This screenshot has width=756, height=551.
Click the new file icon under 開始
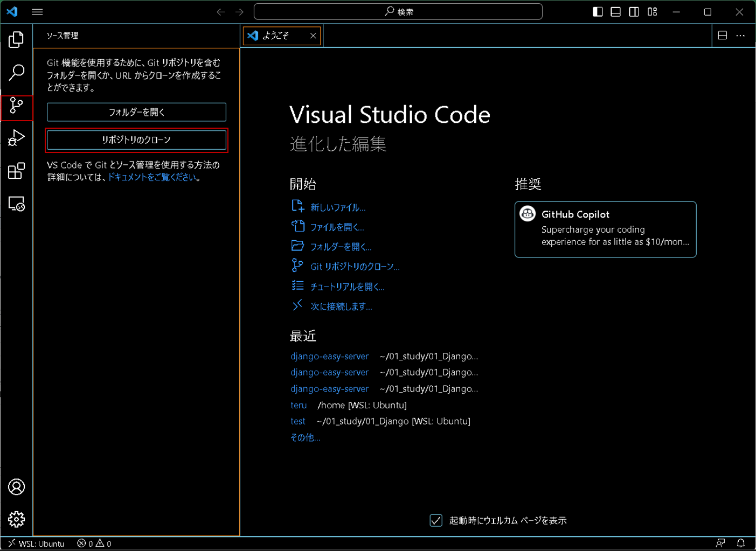(x=297, y=206)
